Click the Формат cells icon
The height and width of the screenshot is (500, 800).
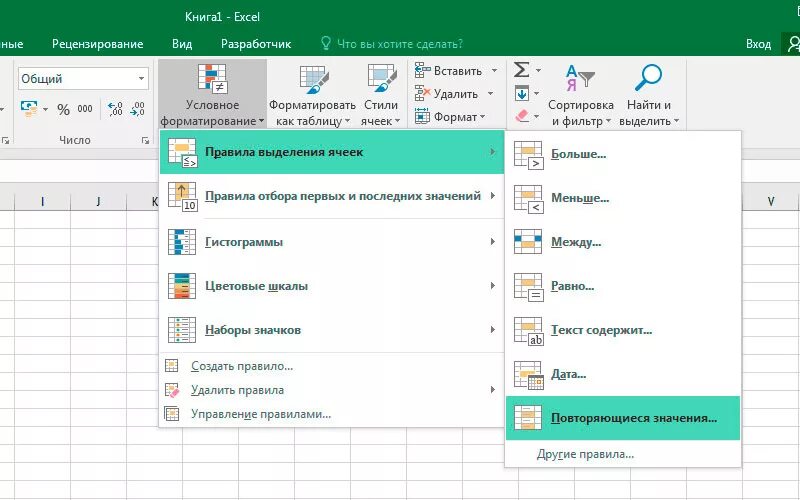(x=422, y=116)
